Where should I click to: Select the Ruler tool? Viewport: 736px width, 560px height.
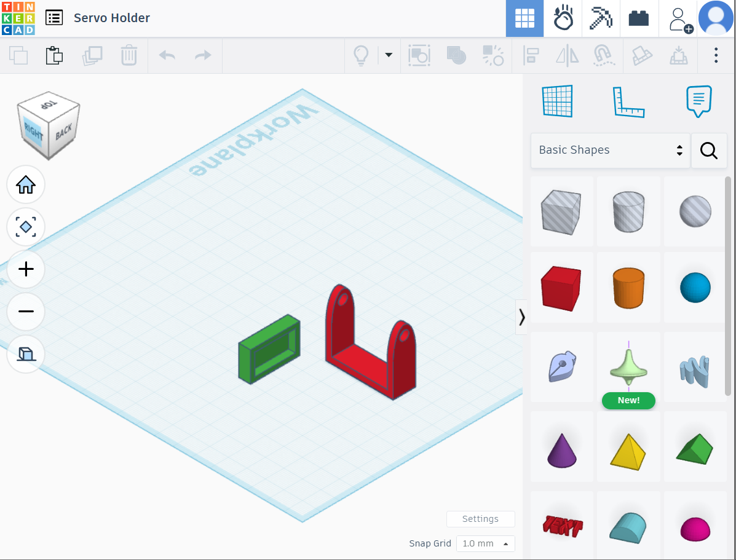pyautogui.click(x=628, y=101)
